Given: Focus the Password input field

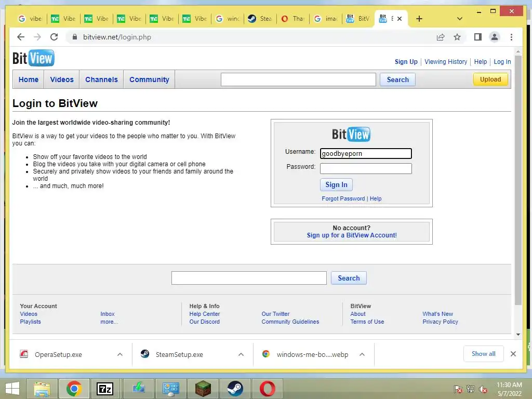Looking at the screenshot, I should click(366, 169).
